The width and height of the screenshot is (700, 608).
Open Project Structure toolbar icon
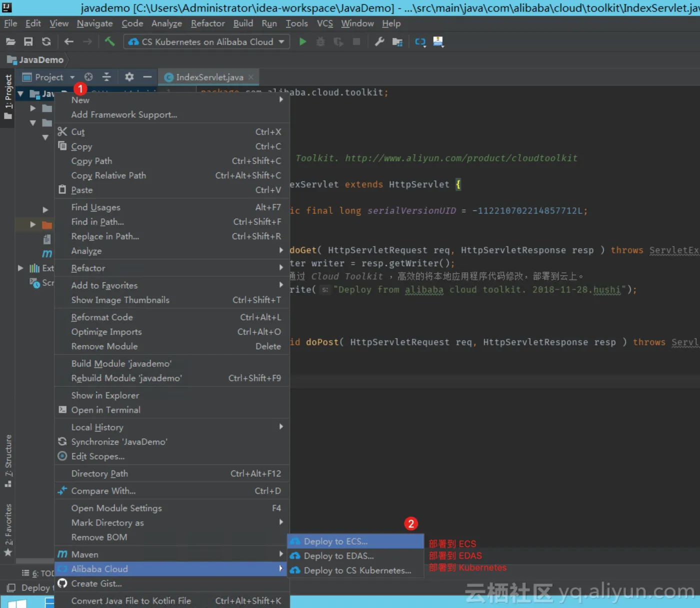coord(397,42)
